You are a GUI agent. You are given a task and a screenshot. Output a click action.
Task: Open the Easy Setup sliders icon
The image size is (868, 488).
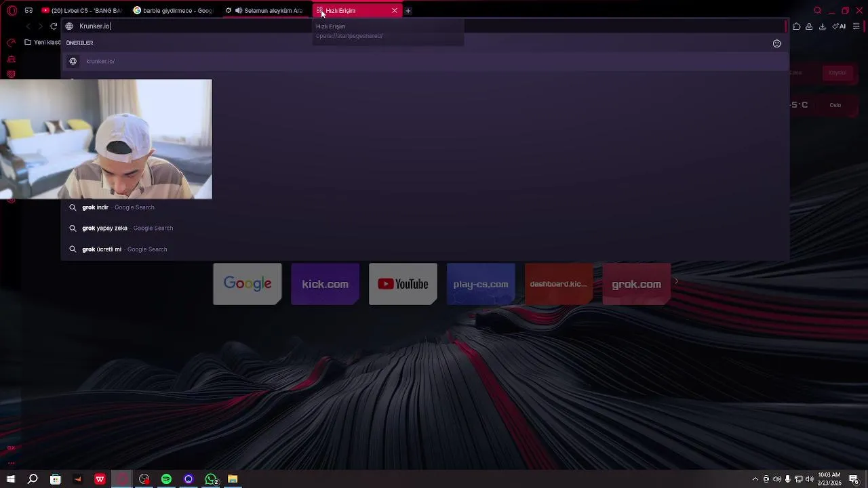(x=856, y=26)
